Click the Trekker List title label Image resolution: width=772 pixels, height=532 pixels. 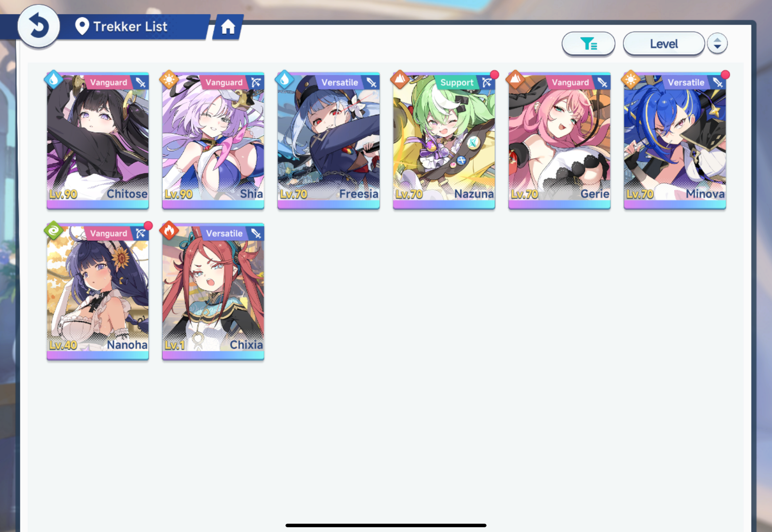point(130,27)
